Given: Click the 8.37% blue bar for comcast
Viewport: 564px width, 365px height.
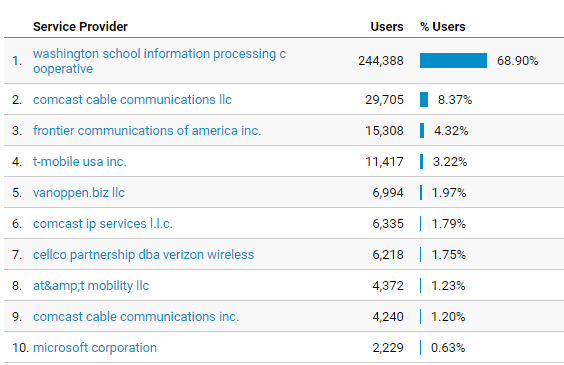Looking at the screenshot, I should 424,100.
